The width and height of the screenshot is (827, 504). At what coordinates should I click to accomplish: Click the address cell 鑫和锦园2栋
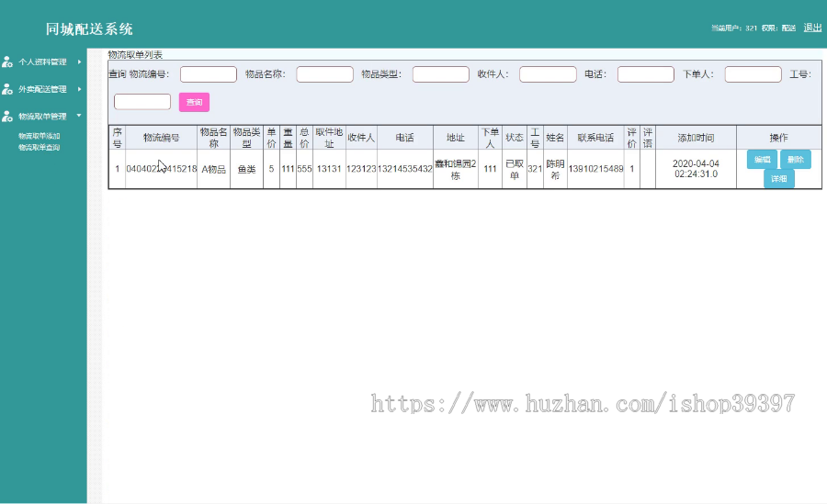click(x=456, y=169)
